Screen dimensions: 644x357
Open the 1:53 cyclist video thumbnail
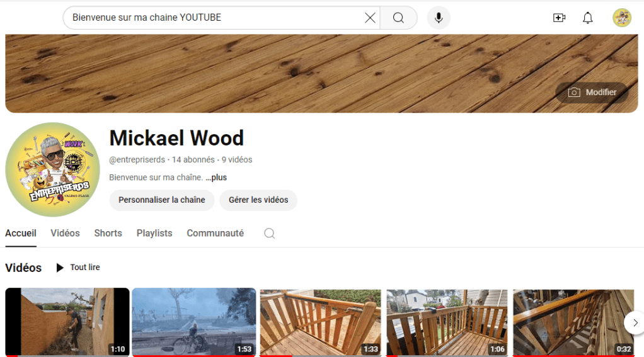193,321
